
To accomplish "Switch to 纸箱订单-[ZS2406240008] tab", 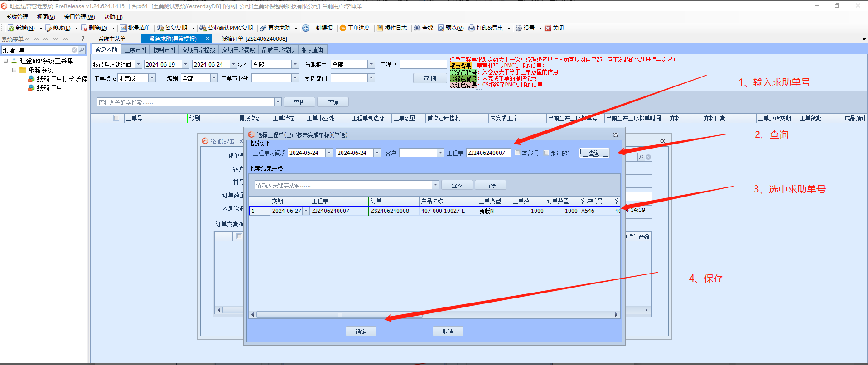I will 254,39.
